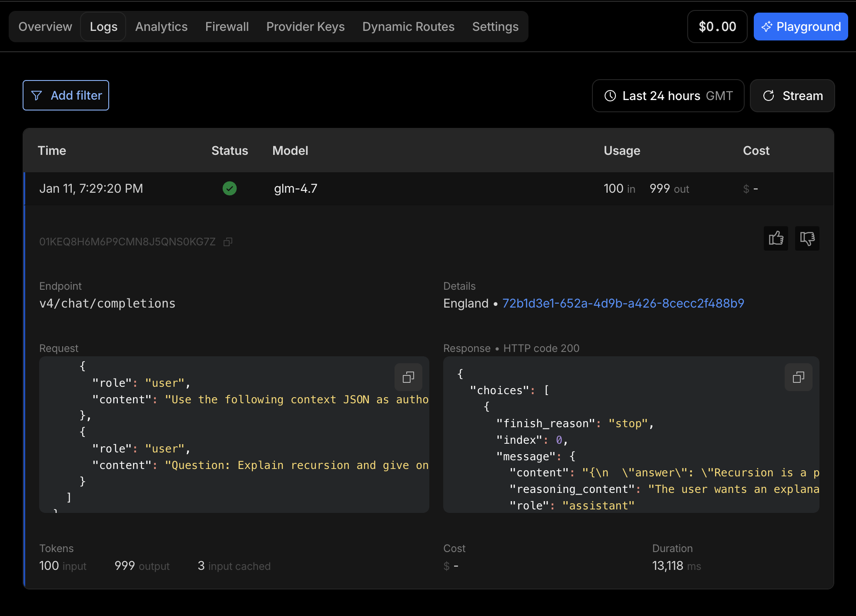Open the Overview tab
This screenshot has width=856, height=616.
45,27
